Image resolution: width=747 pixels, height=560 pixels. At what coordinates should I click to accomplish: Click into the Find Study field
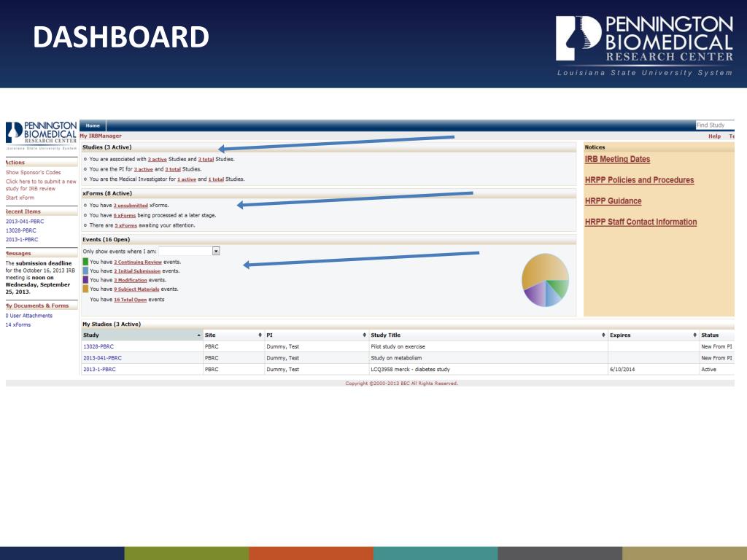715,125
